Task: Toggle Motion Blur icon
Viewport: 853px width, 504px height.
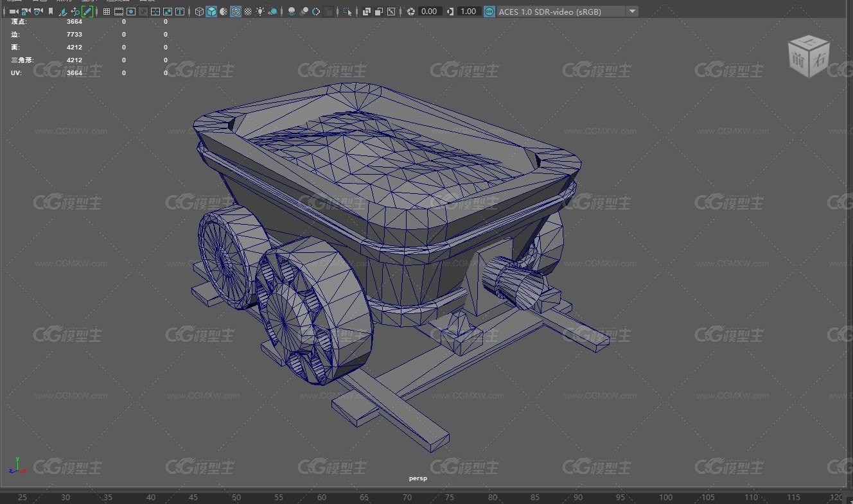Action: coord(304,12)
